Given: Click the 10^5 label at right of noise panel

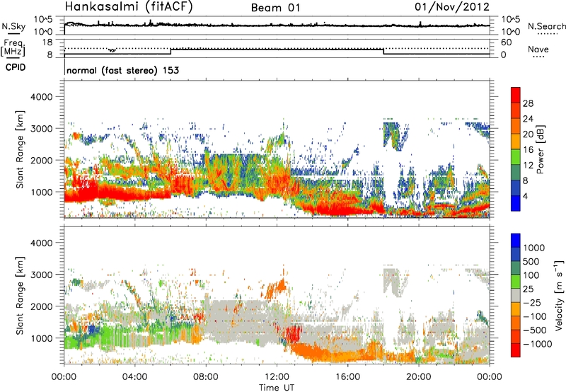Looking at the screenshot, I should pyautogui.click(x=510, y=20).
